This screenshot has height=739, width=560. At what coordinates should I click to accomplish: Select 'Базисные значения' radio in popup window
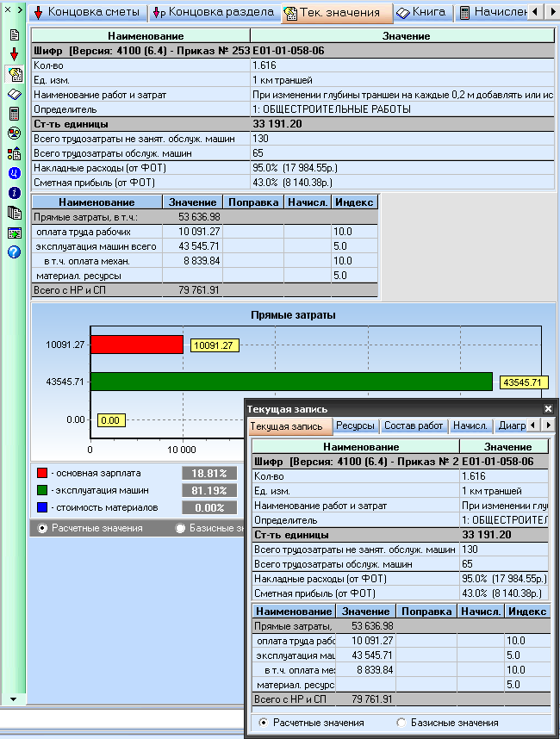(401, 723)
